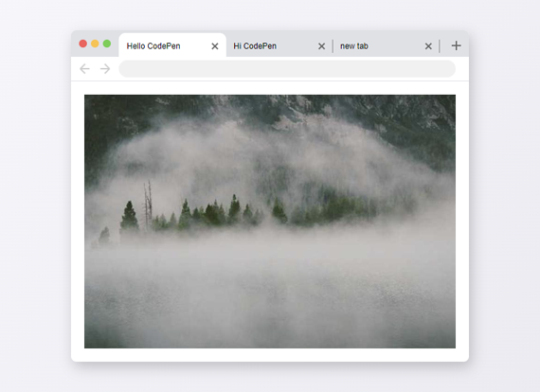Close the new tab tab
This screenshot has width=540, height=392.
coord(428,46)
